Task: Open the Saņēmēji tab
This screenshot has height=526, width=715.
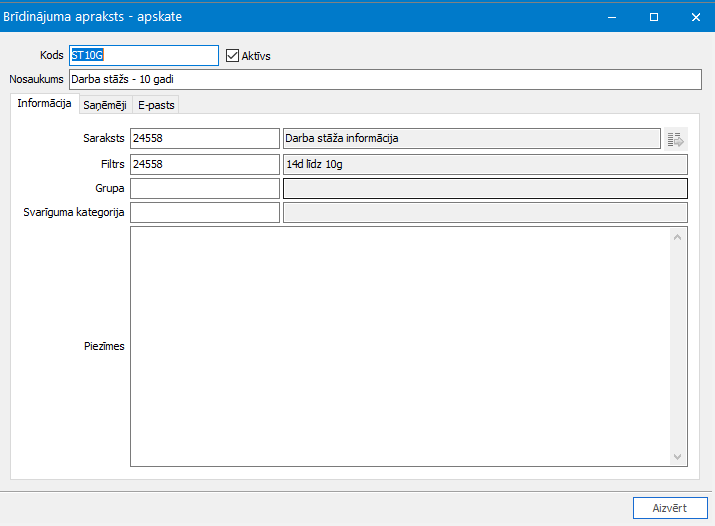Action: point(104,105)
